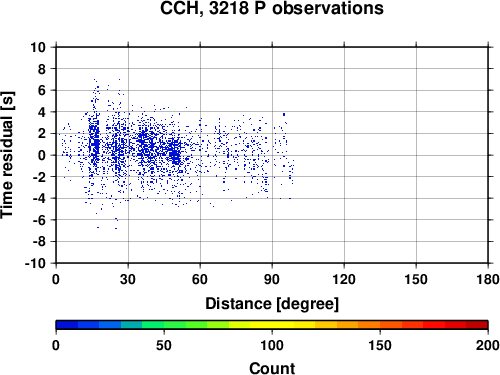This screenshot has width=500, height=375.
Task: Click the y-axis tick label '10'
Action: point(38,47)
